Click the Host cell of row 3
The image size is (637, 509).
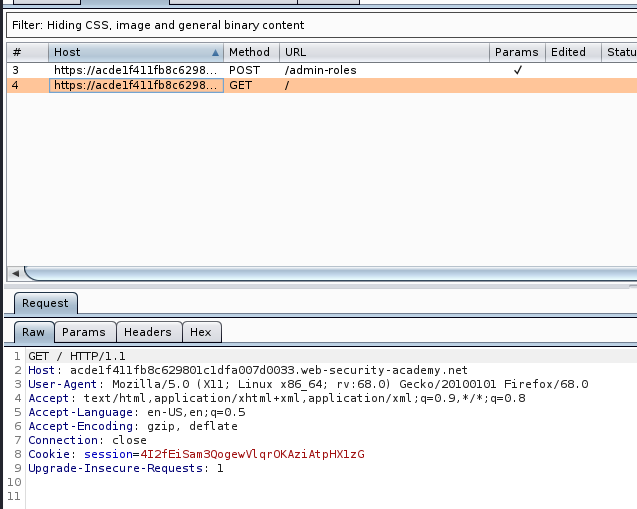tap(136, 70)
